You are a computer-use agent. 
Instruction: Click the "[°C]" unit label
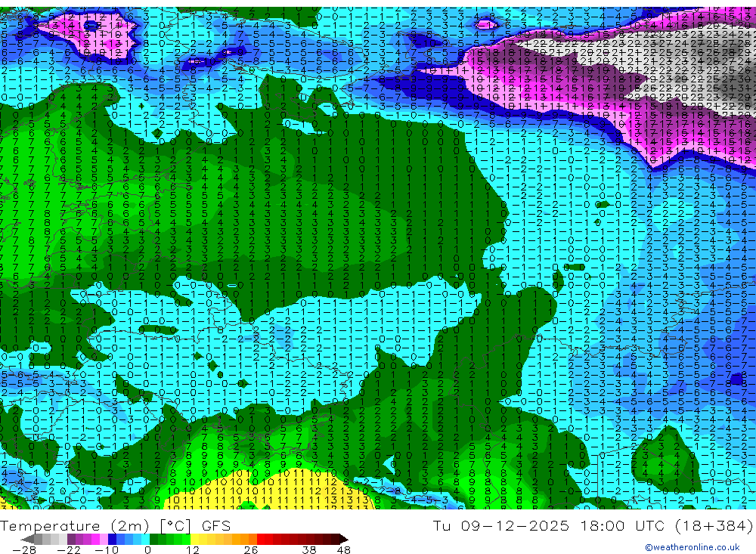(175, 526)
